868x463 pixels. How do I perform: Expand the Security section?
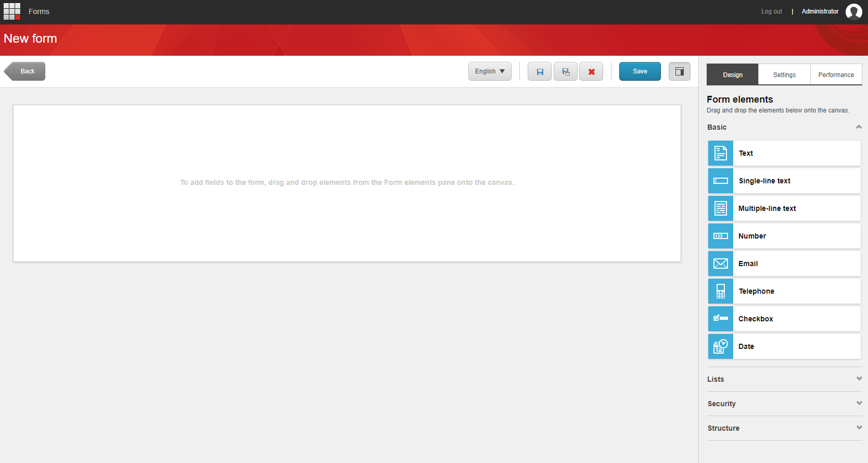coord(859,403)
